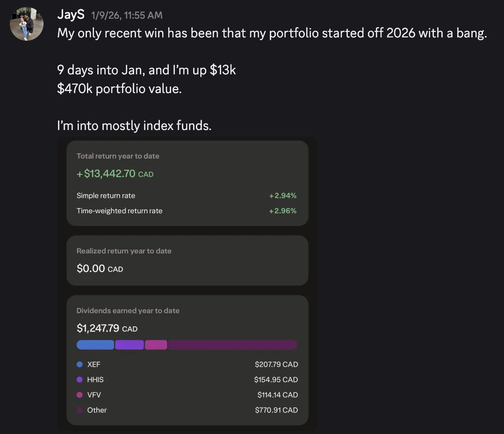Select the dark Other dividend bar segment
The image size is (504, 434).
(x=232, y=345)
